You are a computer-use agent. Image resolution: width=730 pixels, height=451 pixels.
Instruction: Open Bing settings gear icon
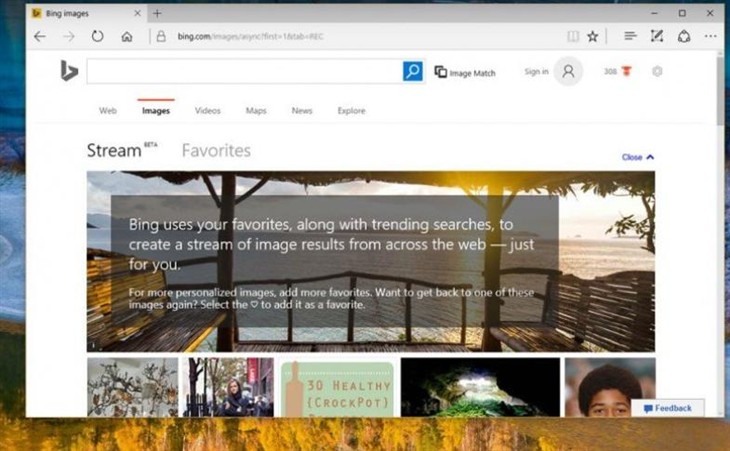(x=657, y=72)
